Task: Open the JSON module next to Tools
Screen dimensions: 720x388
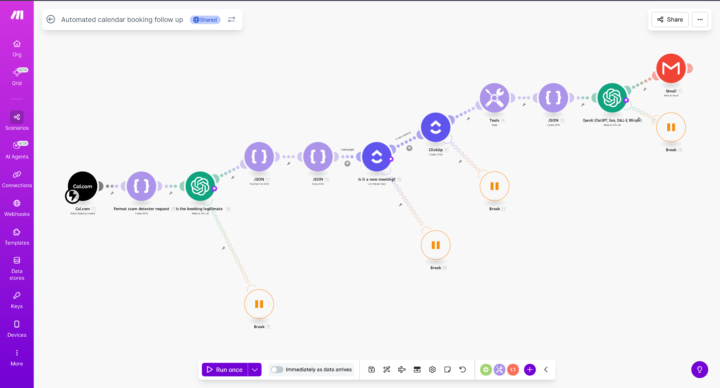Action: [x=553, y=98]
